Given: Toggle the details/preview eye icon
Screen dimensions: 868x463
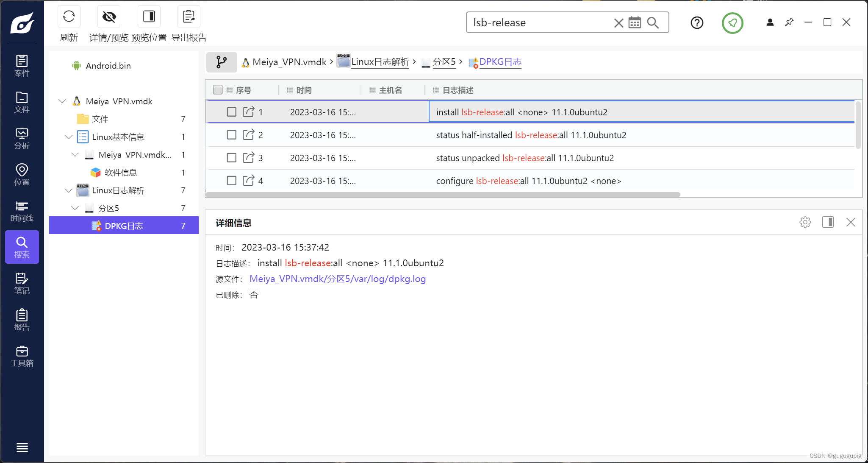Looking at the screenshot, I should point(109,17).
